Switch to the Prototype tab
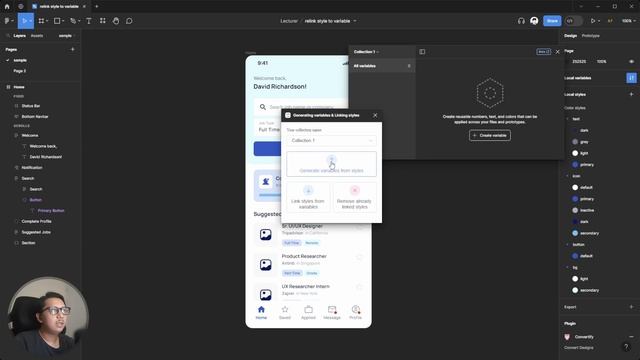This screenshot has height=360, width=640. (x=591, y=36)
